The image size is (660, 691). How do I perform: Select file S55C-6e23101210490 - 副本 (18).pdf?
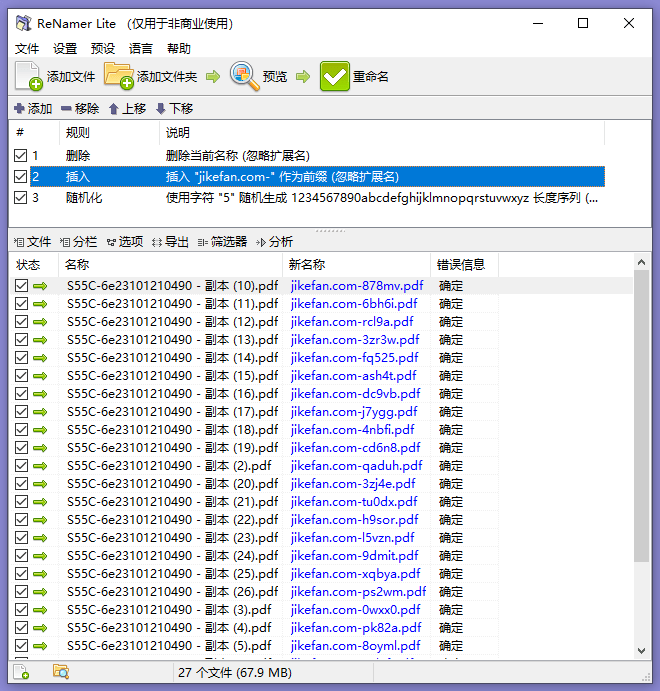tap(173, 430)
